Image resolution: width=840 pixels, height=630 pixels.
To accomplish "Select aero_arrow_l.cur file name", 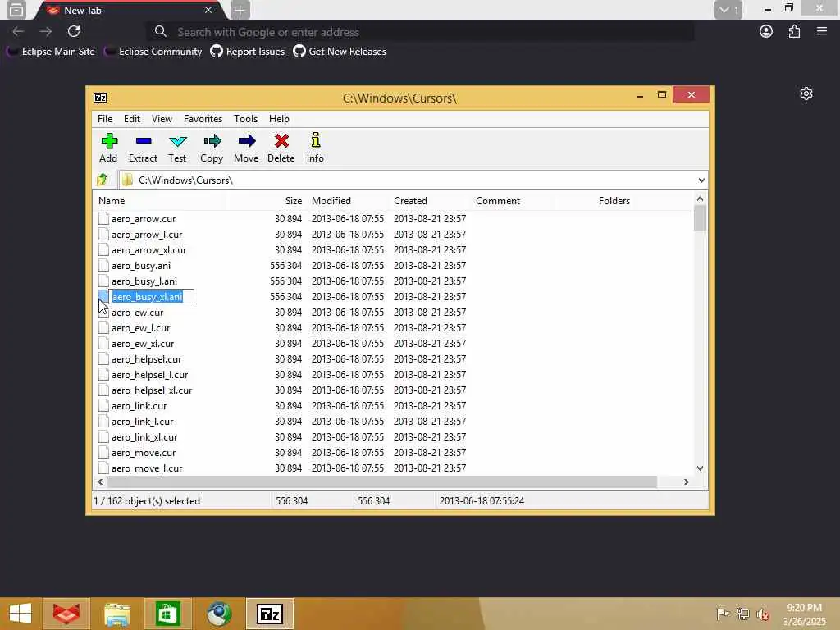I will pyautogui.click(x=147, y=234).
